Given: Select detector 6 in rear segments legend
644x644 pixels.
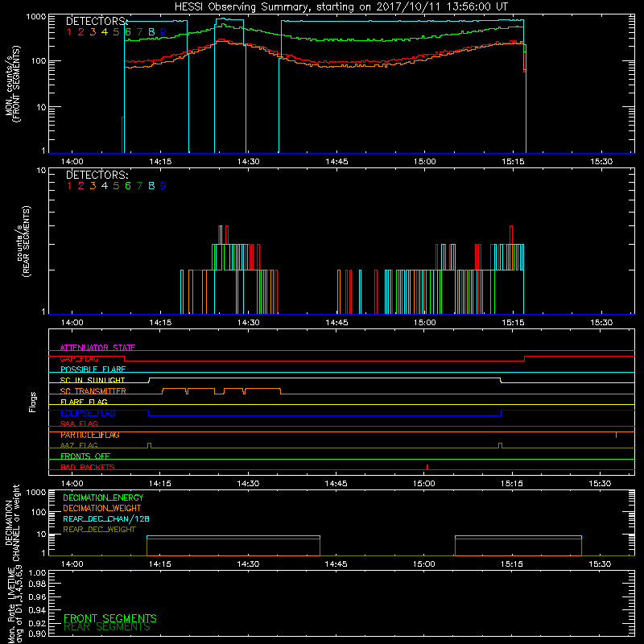Looking at the screenshot, I should click(x=128, y=186).
